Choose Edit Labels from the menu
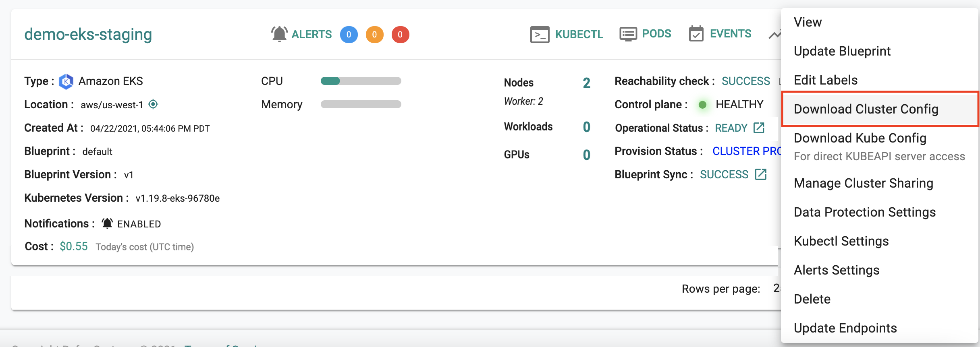Image resolution: width=980 pixels, height=347 pixels. (x=880, y=80)
